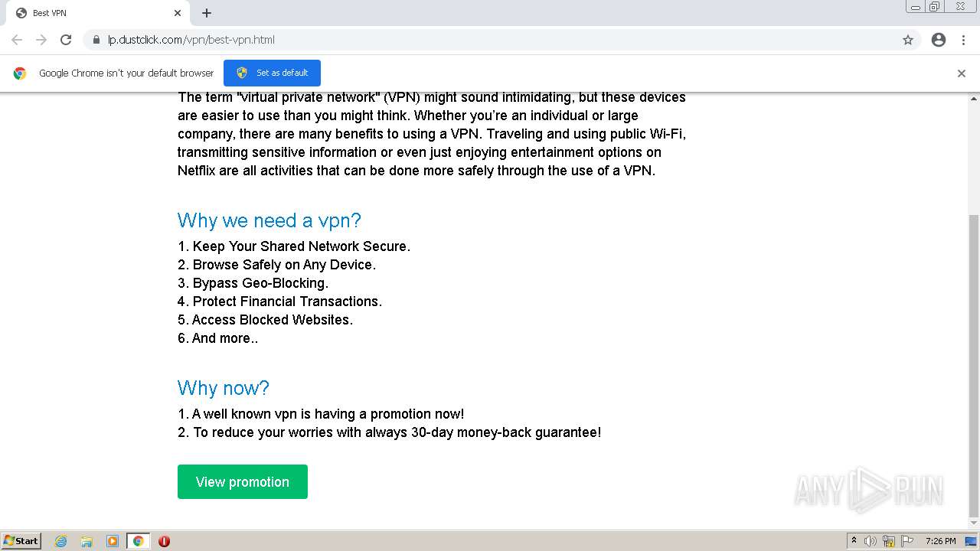Click 'Access Blocked Websites' list item

266,320
